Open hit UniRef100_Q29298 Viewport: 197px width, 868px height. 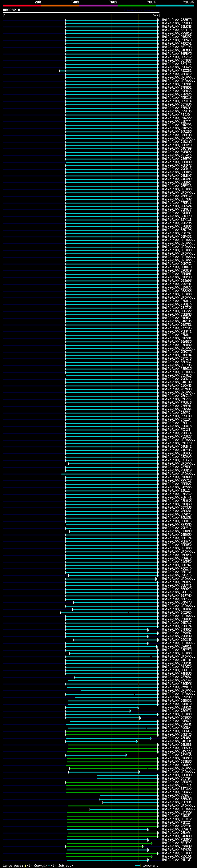177,697
